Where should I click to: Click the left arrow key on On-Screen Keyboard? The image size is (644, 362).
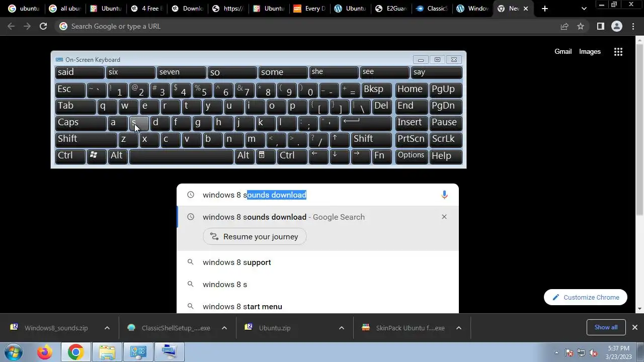pos(318,156)
